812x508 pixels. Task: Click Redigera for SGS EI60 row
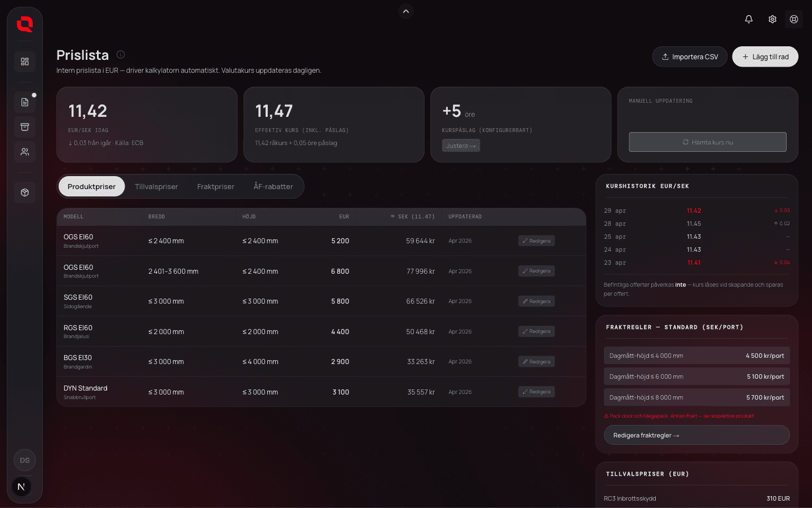point(536,301)
